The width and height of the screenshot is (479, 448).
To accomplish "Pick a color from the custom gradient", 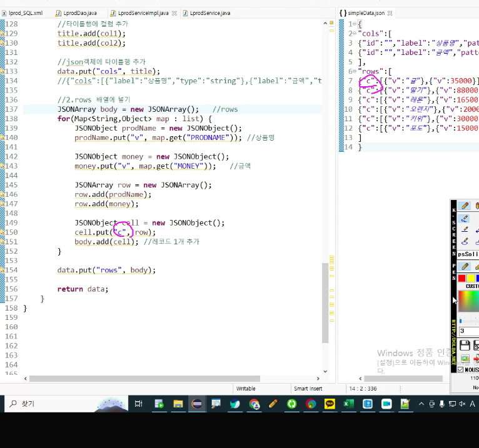I will [x=468, y=301].
